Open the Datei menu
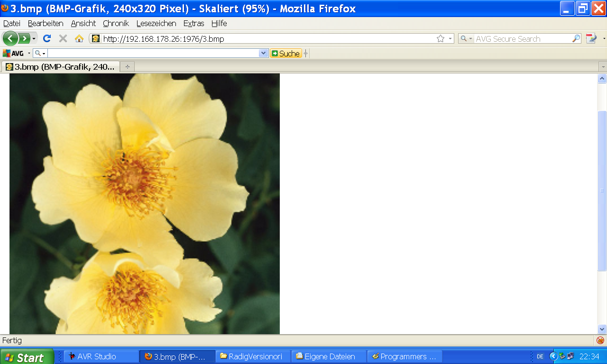This screenshot has width=607, height=364. pos(12,23)
